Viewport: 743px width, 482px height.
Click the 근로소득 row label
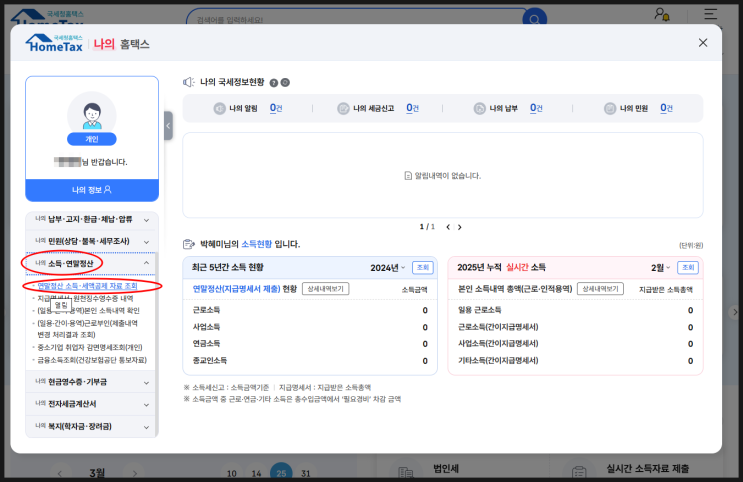tap(206, 310)
